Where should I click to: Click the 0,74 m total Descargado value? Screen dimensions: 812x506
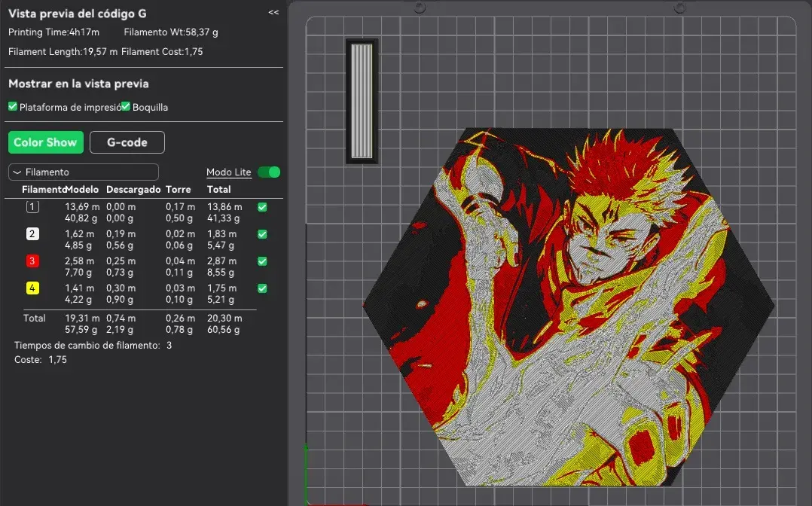coord(121,318)
